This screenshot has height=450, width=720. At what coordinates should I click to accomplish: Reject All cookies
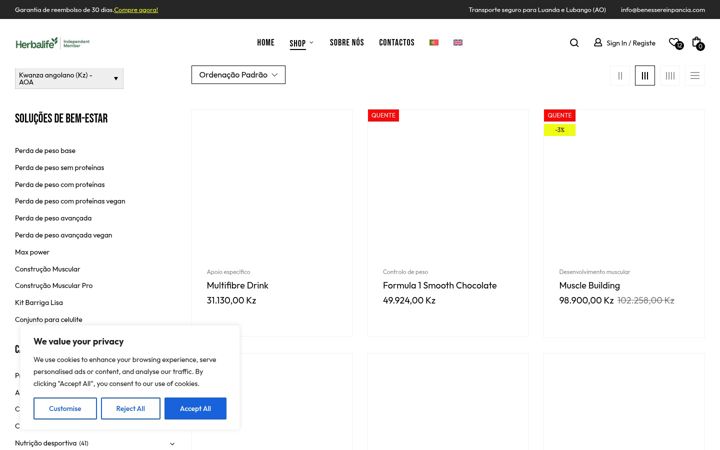tap(130, 408)
